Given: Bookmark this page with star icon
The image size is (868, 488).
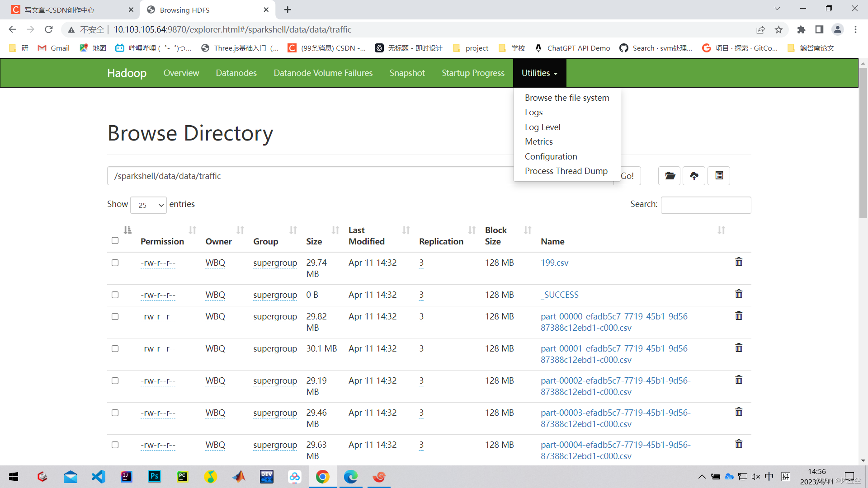Looking at the screenshot, I should tap(778, 30).
